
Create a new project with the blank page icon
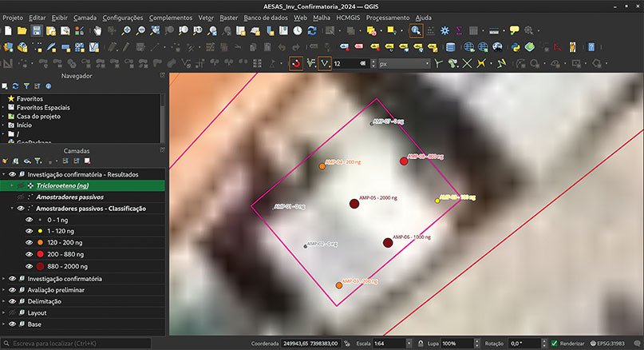tap(8, 30)
